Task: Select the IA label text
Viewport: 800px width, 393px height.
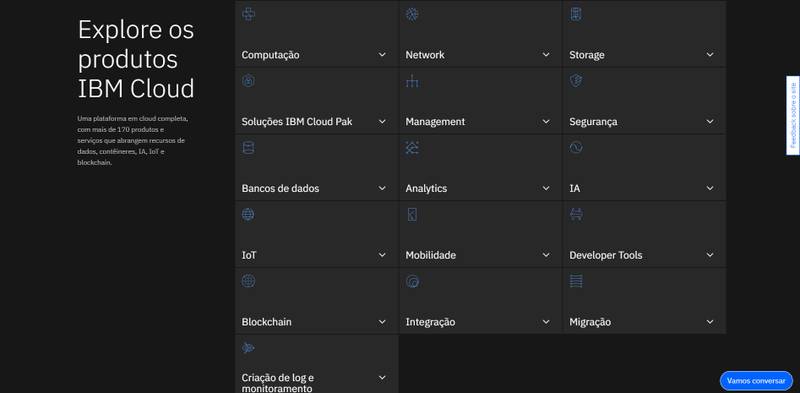Action: 574,189
